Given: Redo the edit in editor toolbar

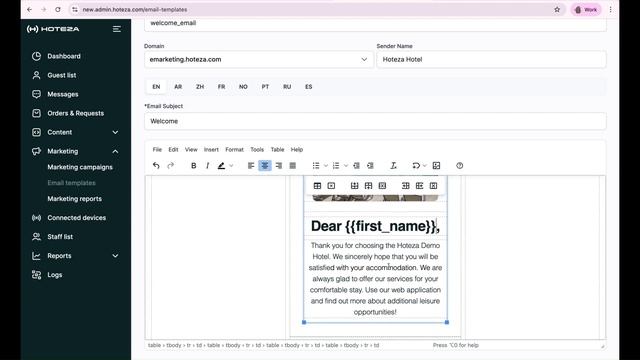Looking at the screenshot, I should click(170, 166).
